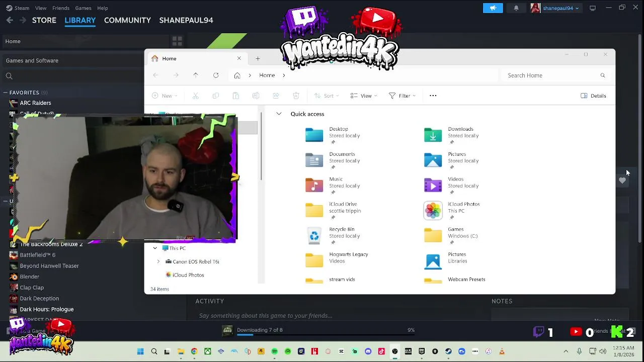
Task: Click the Windows Start button
Action: point(140,351)
